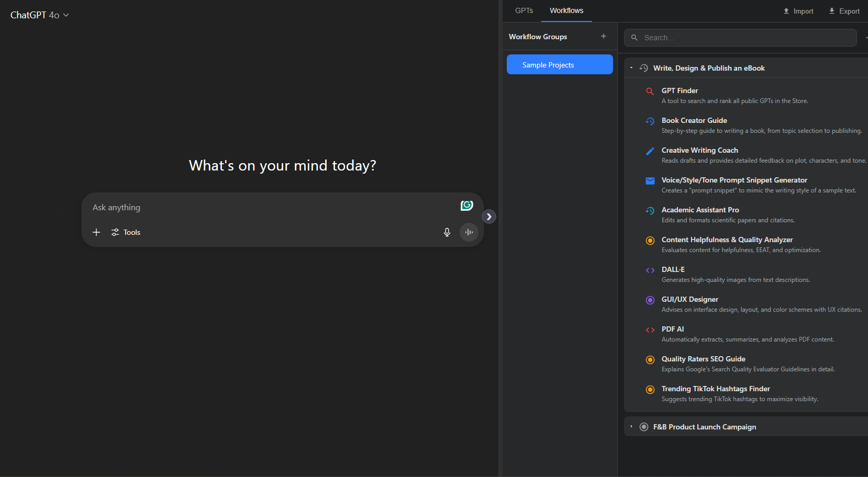Collapse side panel with arrow button
The width and height of the screenshot is (868, 477).
(489, 217)
